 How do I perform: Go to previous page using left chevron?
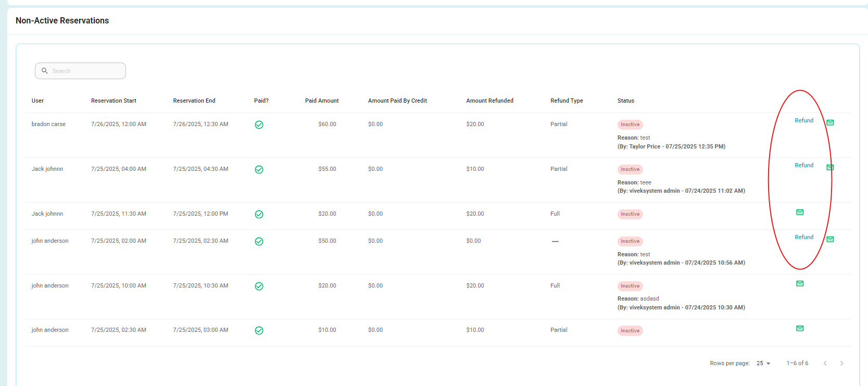[825, 363]
